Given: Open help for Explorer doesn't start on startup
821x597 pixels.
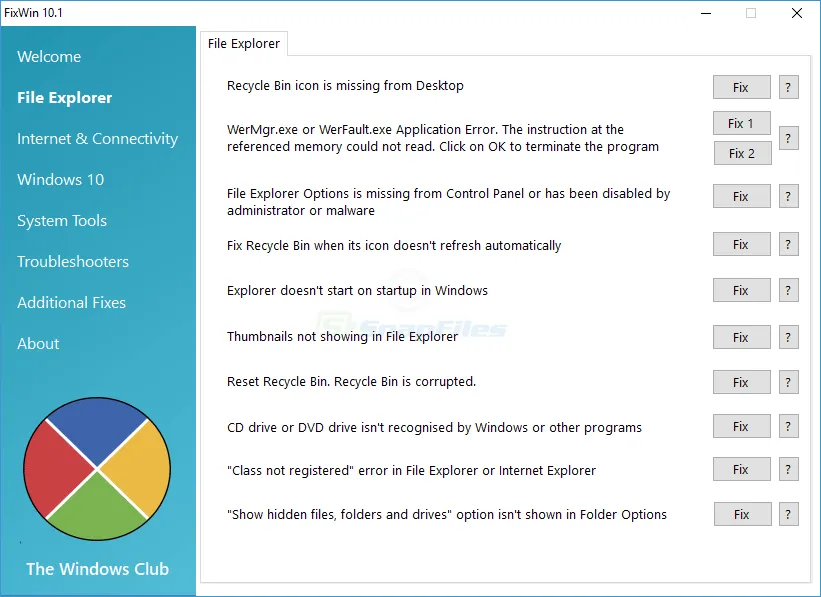Looking at the screenshot, I should 789,291.
